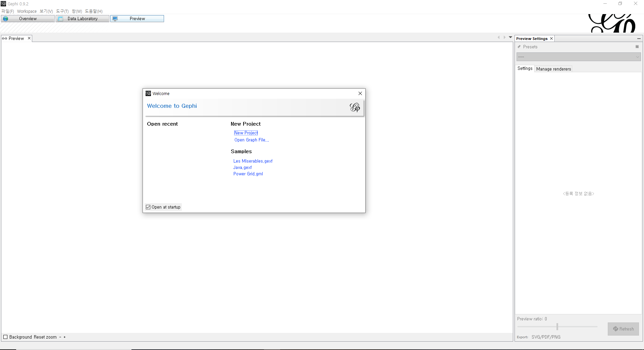The image size is (644, 350).
Task: Click the Overview globe icon
Action: [x=6, y=19]
